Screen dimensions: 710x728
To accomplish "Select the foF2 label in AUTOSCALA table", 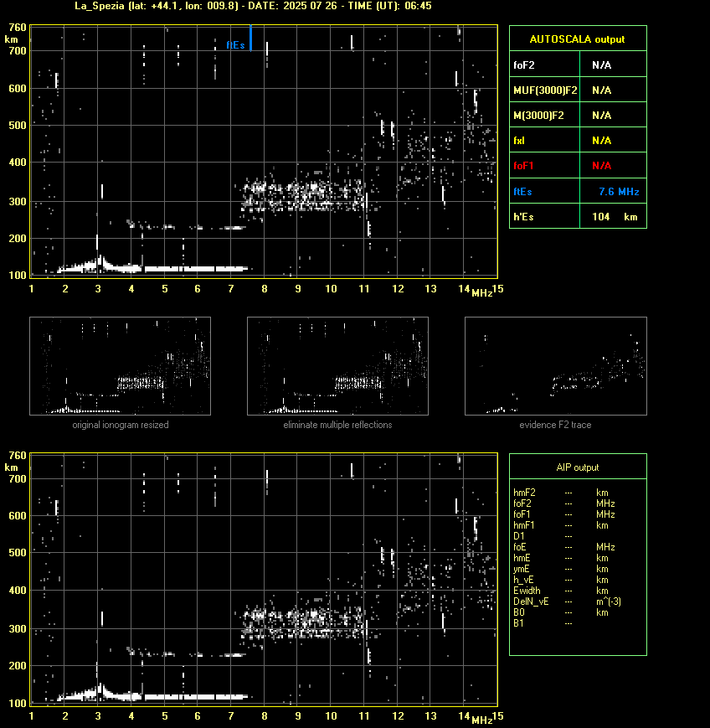I will point(524,65).
